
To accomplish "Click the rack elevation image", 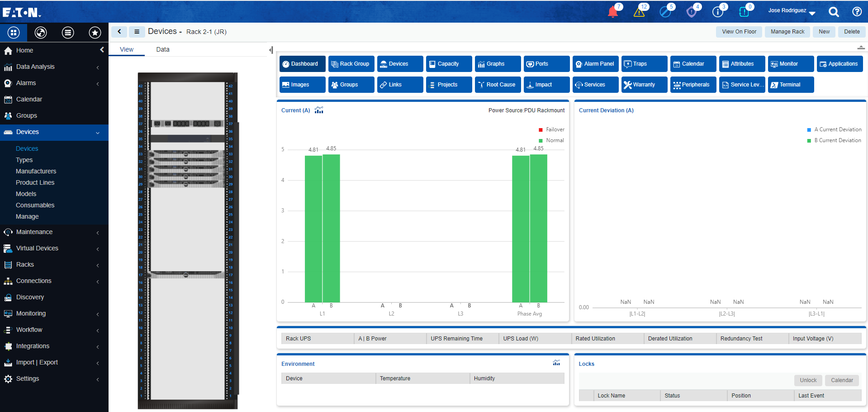I will pos(188,240).
